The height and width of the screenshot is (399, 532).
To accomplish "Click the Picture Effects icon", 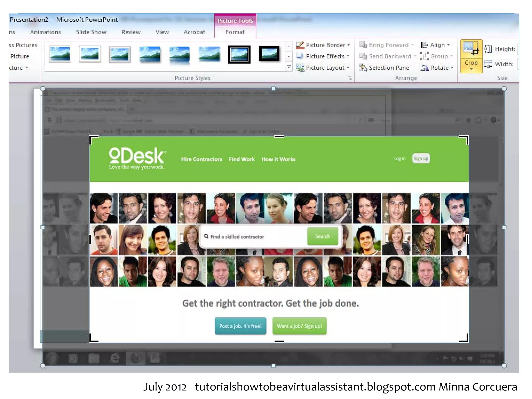I will (x=300, y=56).
